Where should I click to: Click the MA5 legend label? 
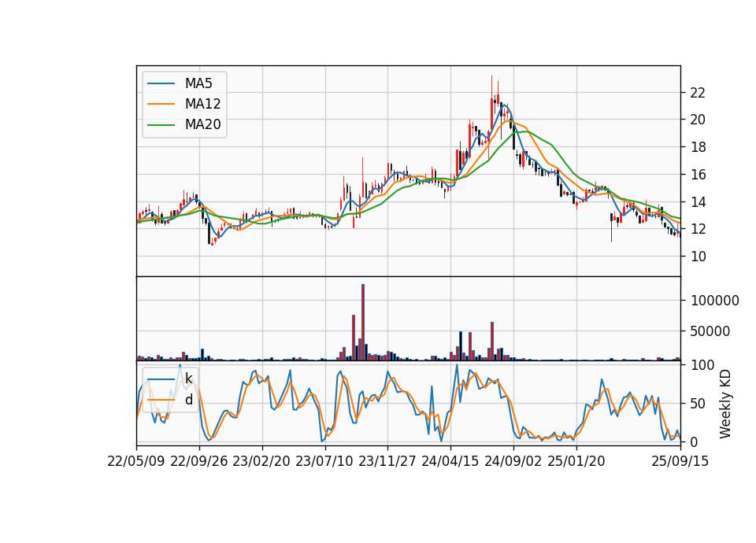tap(198, 83)
